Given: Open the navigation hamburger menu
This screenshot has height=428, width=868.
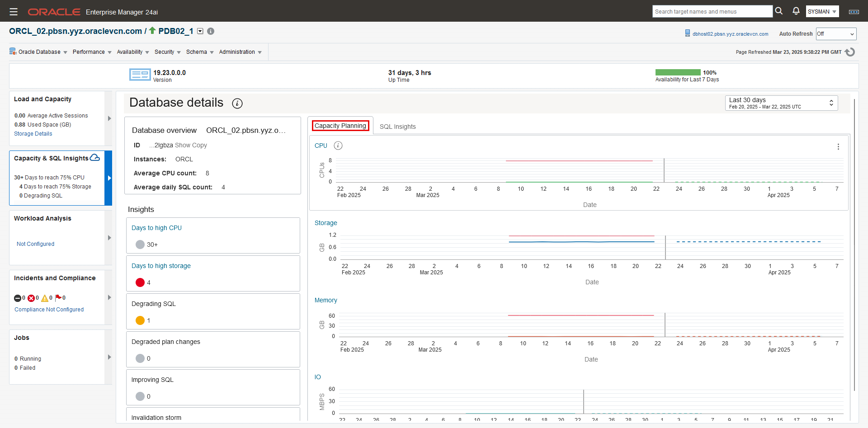Looking at the screenshot, I should tap(14, 11).
